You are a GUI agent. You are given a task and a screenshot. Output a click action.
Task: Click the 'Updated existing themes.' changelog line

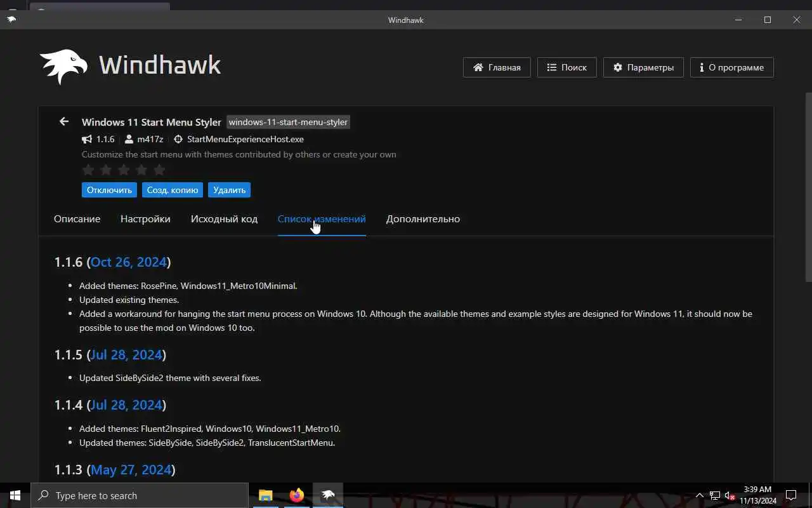(x=129, y=300)
